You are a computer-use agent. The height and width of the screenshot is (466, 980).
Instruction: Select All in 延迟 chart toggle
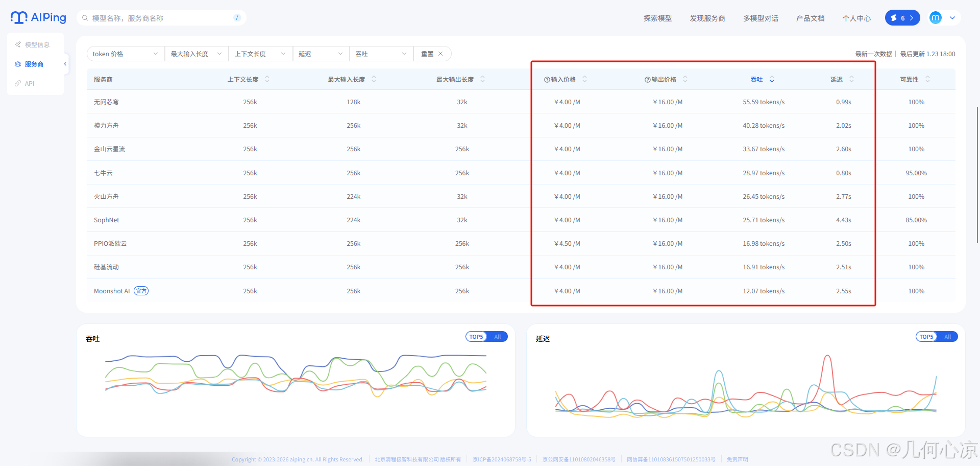click(x=947, y=337)
